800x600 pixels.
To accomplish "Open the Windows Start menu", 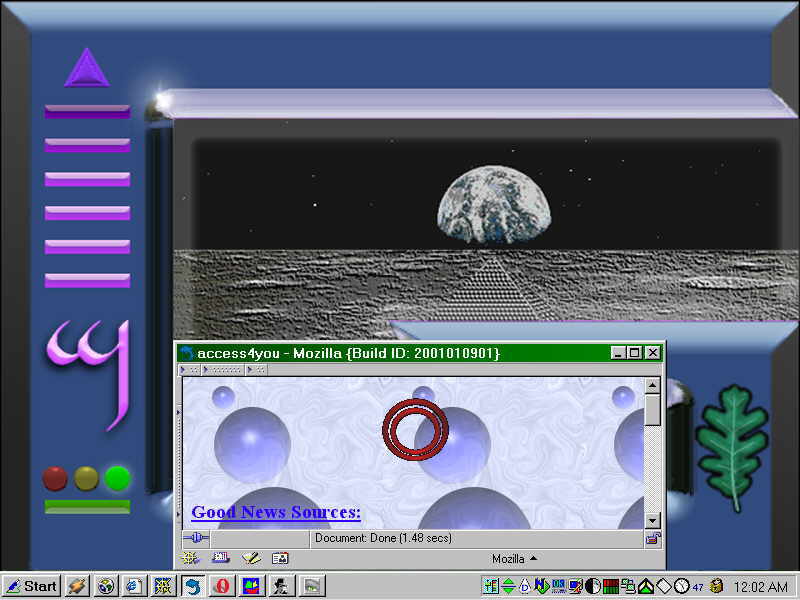I will coord(31,586).
